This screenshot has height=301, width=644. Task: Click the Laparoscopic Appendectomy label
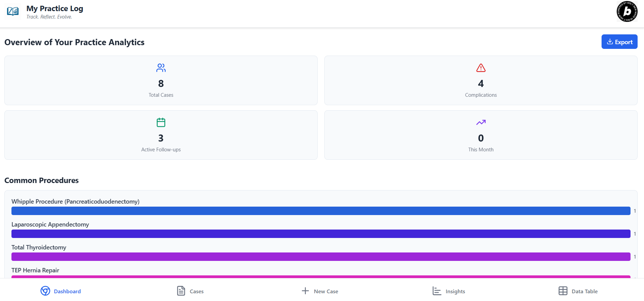pyautogui.click(x=50, y=224)
